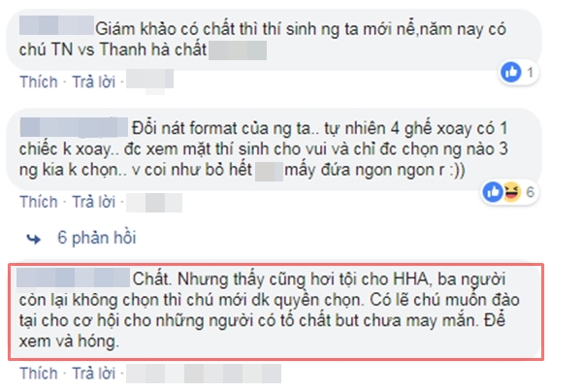Open blurred author name of second comment
The width and height of the screenshot is (582, 392).
pyautogui.click(x=74, y=127)
